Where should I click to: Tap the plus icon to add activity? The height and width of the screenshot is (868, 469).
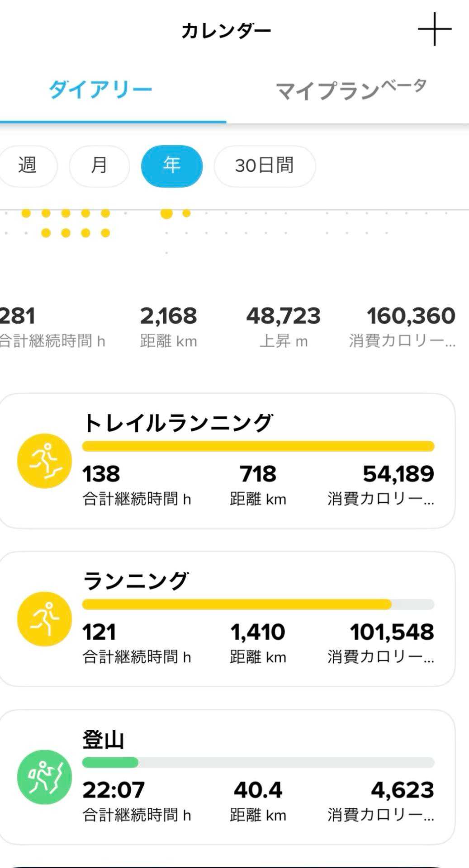[434, 29]
